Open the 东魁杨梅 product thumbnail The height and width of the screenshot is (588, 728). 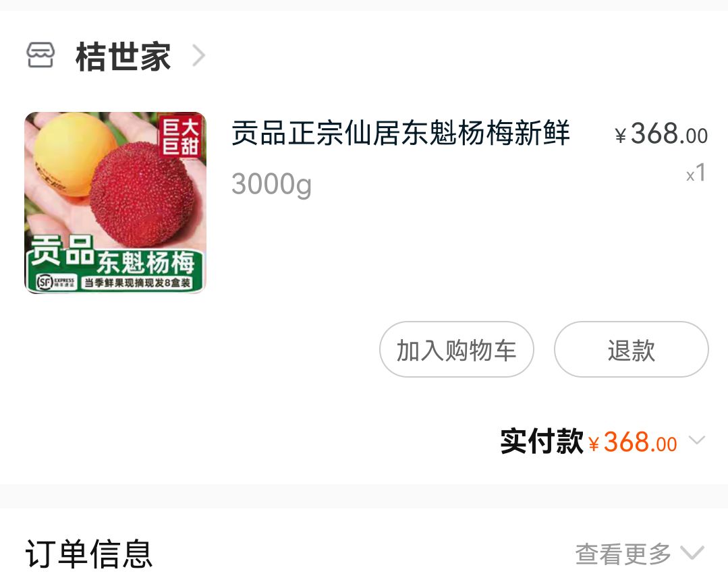tap(115, 202)
